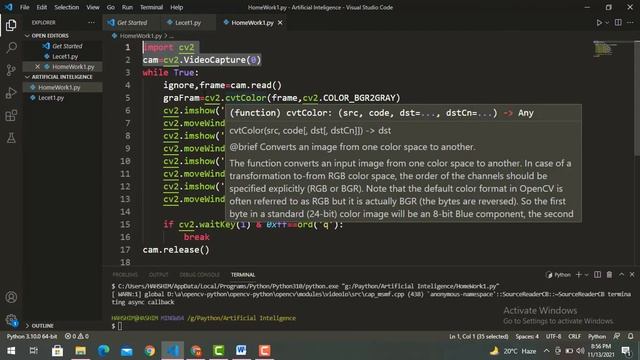640x360 pixels.
Task: Open the Terminal menu
Action: click(151, 7)
